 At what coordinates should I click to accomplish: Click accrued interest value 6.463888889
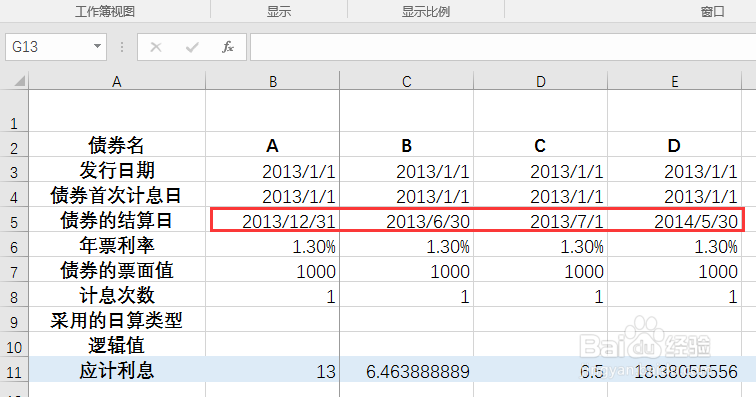pyautogui.click(x=406, y=371)
